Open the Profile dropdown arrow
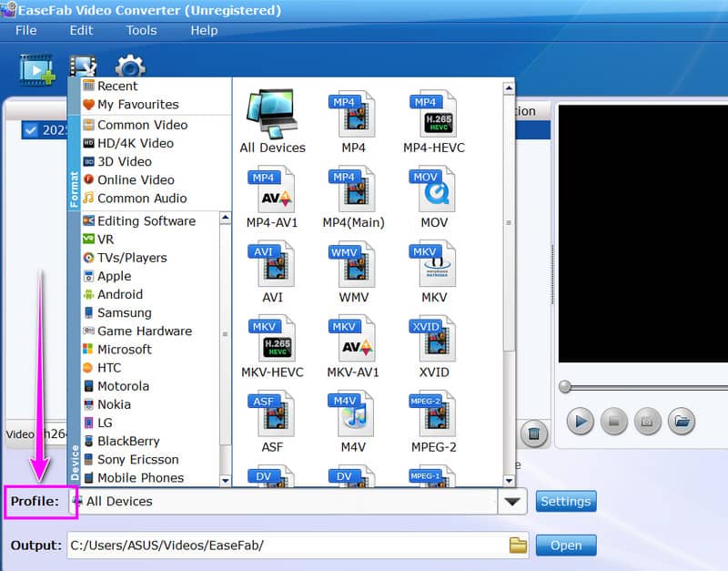 [512, 501]
